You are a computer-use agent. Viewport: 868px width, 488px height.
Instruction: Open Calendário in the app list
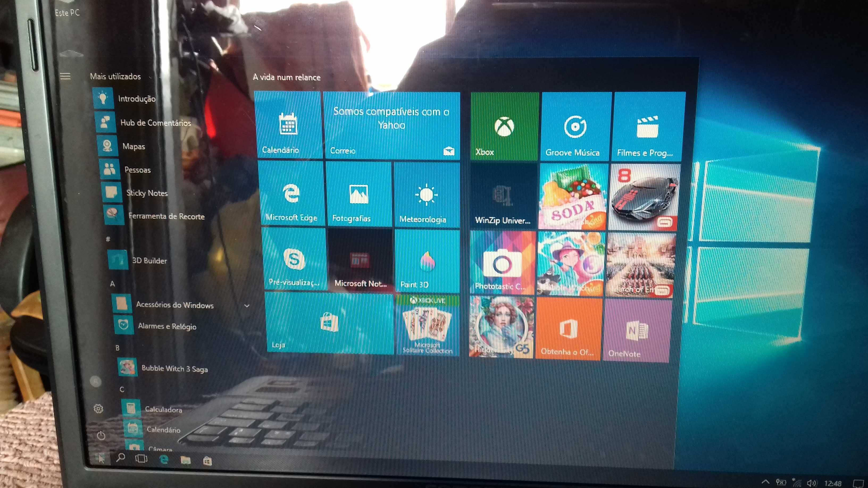tap(152, 429)
